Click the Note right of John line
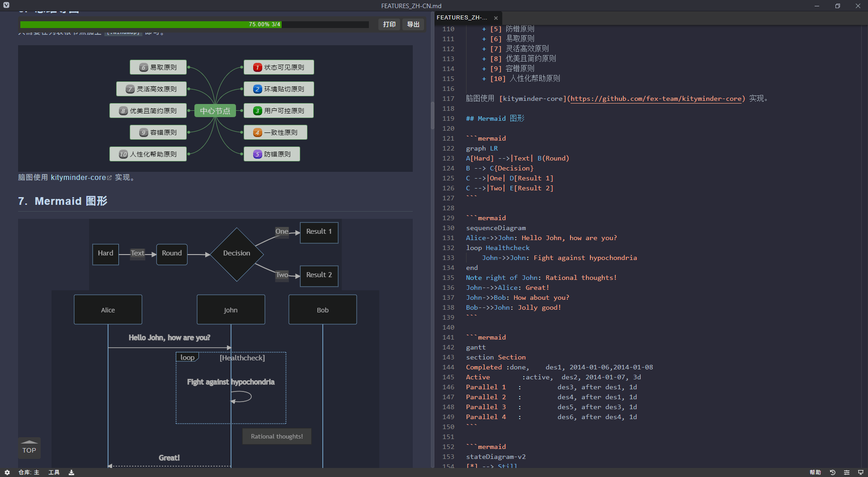Screen dimensions: 868x477 (x=541, y=278)
